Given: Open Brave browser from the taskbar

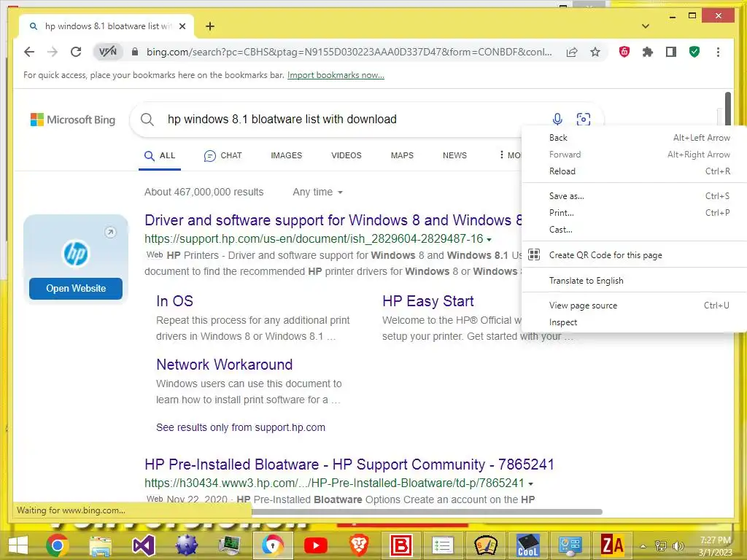Looking at the screenshot, I should (359, 545).
